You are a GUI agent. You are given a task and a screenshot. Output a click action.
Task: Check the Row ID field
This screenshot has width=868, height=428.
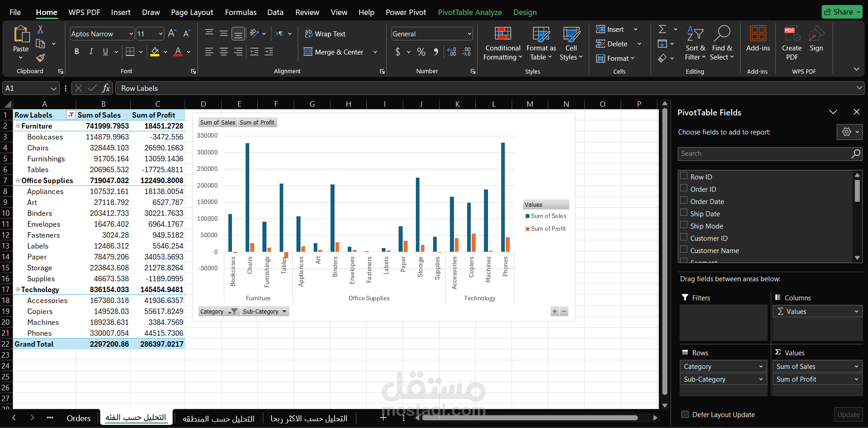[x=684, y=176]
